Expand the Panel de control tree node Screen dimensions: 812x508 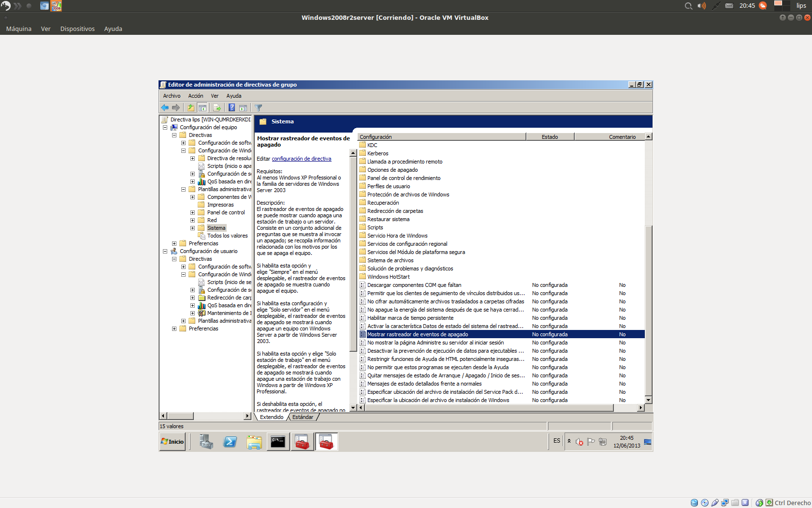pos(192,212)
